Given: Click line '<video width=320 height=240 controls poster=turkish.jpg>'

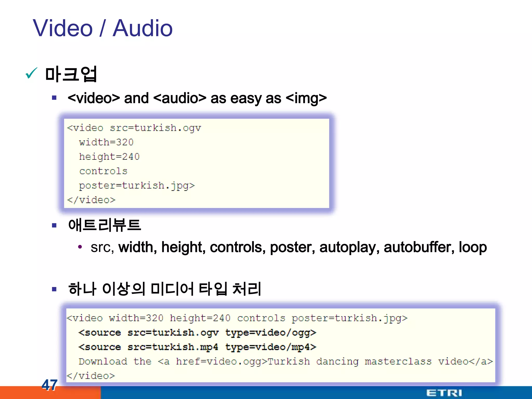Looking at the screenshot, I should (x=237, y=318).
